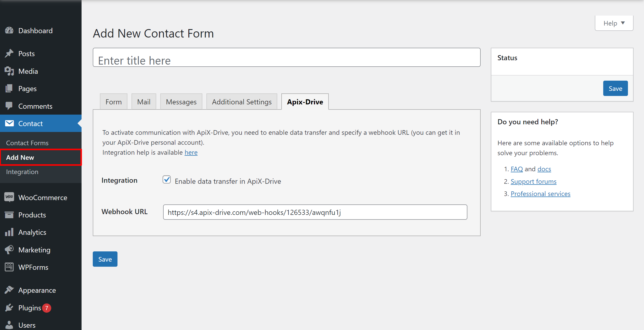
Task: Open the Additional Settings tab
Action: (x=242, y=101)
